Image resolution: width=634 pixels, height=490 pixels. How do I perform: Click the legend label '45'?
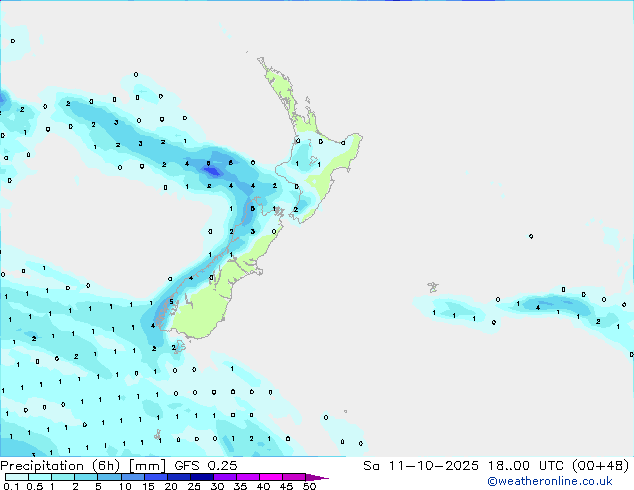click(286, 486)
